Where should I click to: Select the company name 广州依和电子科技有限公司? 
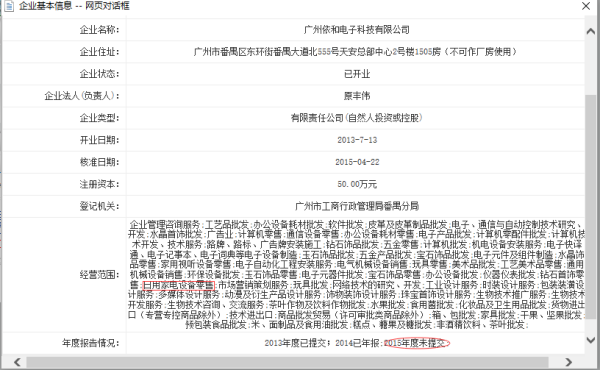coord(357,29)
